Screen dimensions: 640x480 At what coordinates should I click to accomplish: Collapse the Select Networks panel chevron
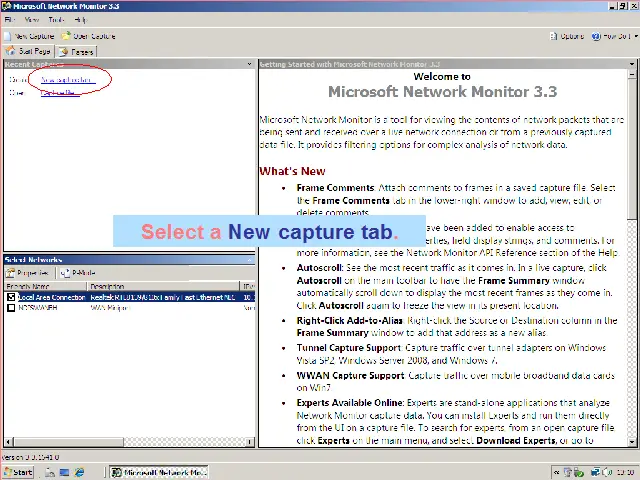tap(249, 260)
